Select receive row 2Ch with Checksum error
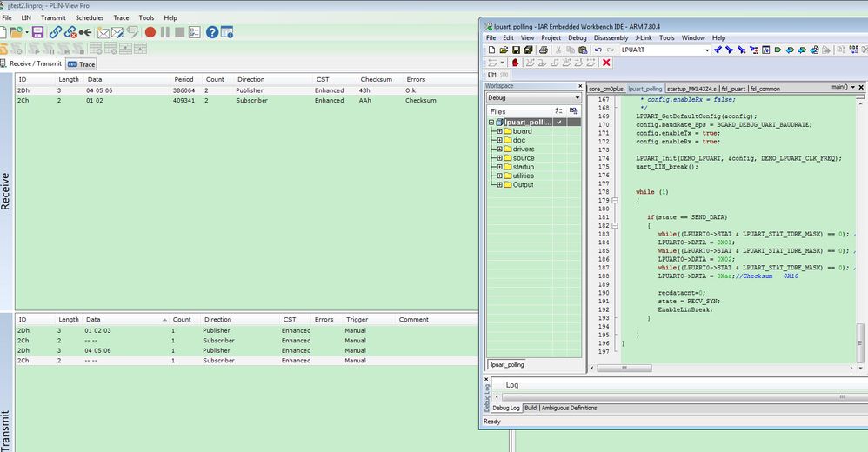This screenshot has width=868, height=452. [x=246, y=100]
